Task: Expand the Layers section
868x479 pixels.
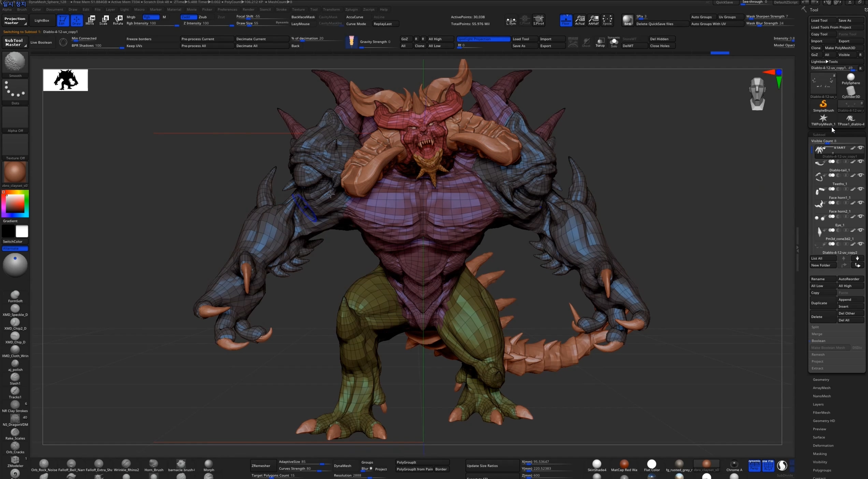Action: 818,404
